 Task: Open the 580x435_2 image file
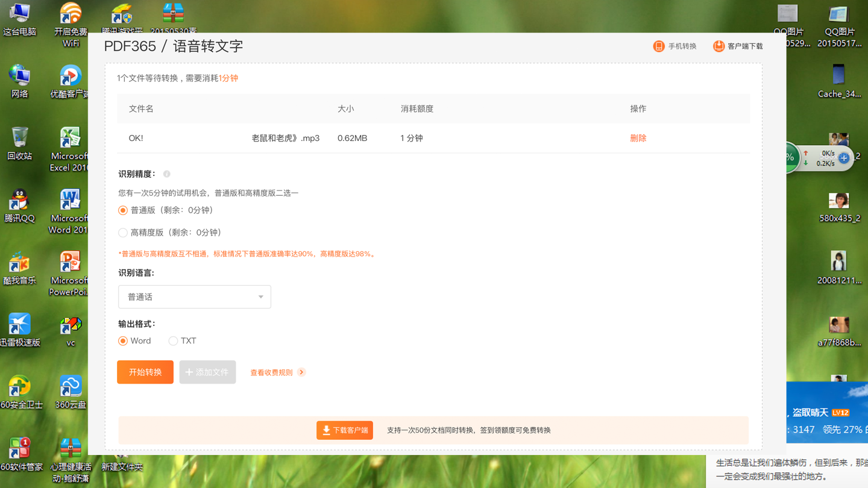(839, 207)
